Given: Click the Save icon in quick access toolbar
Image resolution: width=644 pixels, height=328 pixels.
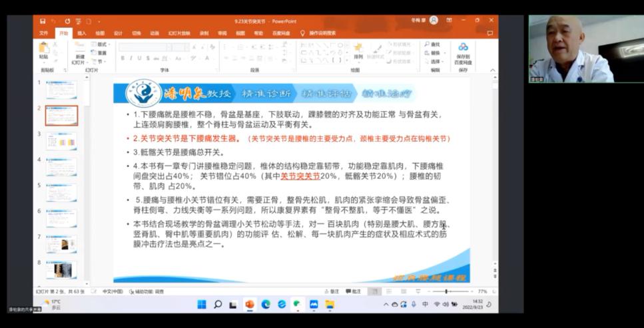Looking at the screenshot, I should click(x=43, y=21).
